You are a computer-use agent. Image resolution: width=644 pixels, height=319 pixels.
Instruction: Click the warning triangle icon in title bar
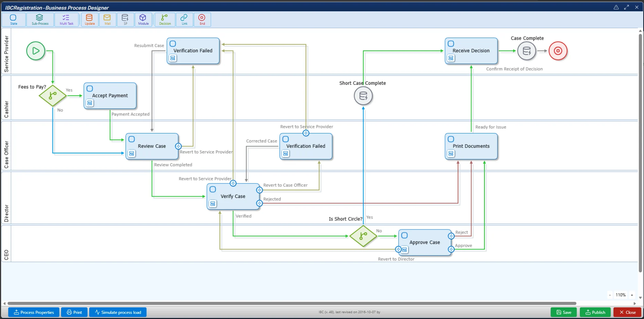[x=616, y=7]
